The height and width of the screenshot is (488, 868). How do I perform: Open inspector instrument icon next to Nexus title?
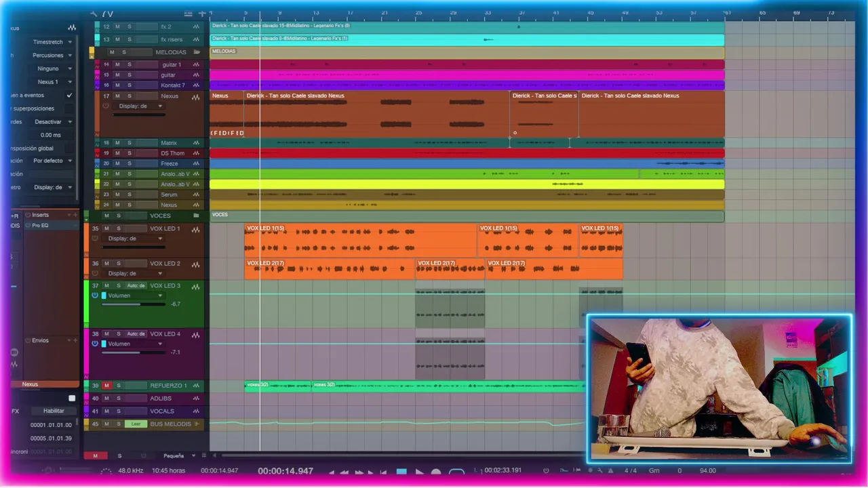72,28
